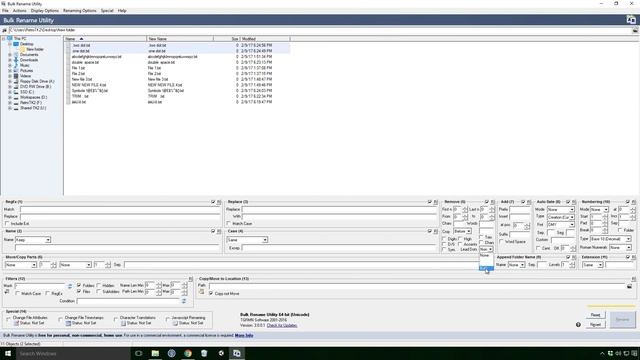The width and height of the screenshot is (640, 360).
Task: Click Task View icon on taskbar
Action: click(139, 353)
